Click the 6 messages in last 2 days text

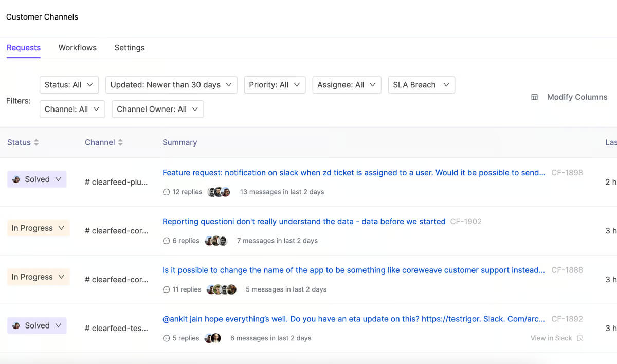point(271,338)
